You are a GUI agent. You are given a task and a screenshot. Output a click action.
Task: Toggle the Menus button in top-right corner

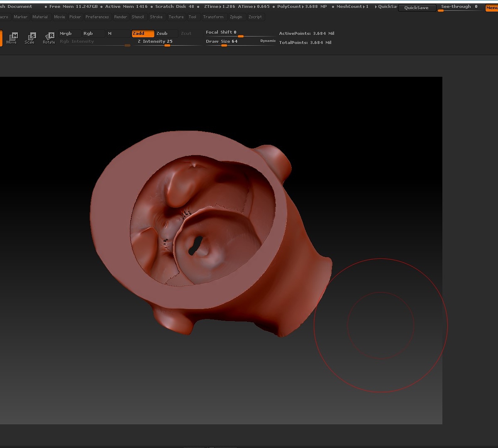pyautogui.click(x=492, y=8)
